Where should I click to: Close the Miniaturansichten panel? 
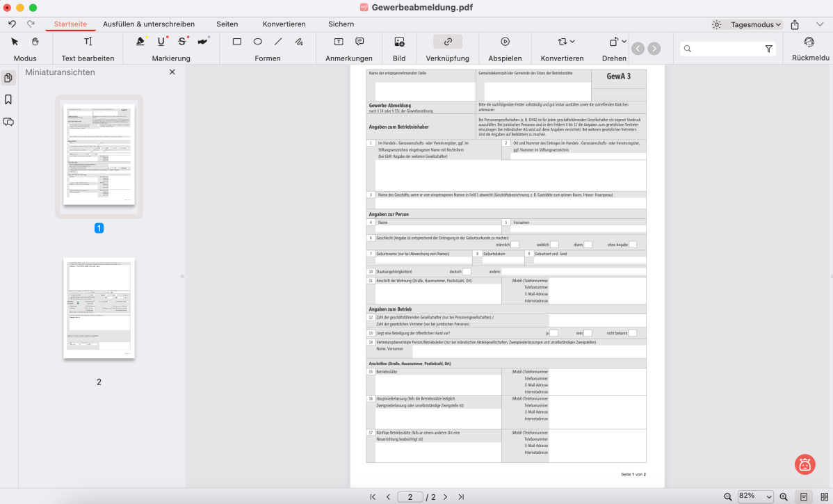coord(172,72)
